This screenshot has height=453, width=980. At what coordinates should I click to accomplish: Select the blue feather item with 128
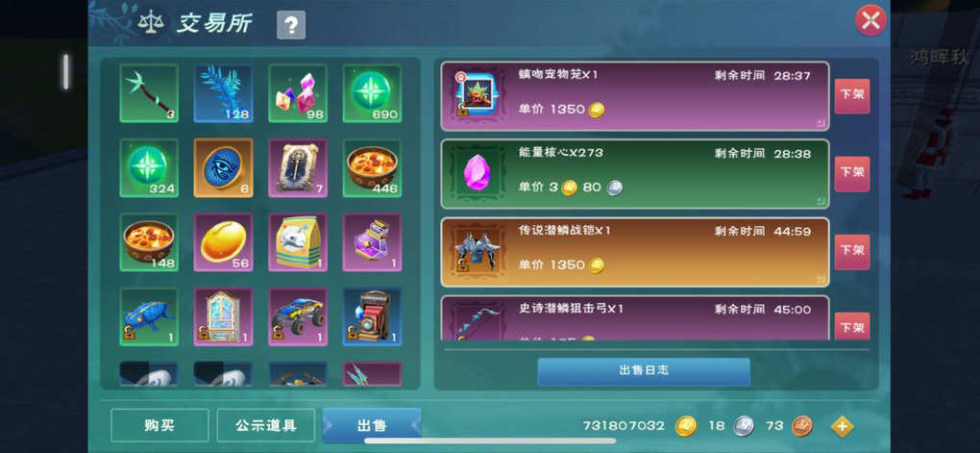[223, 93]
